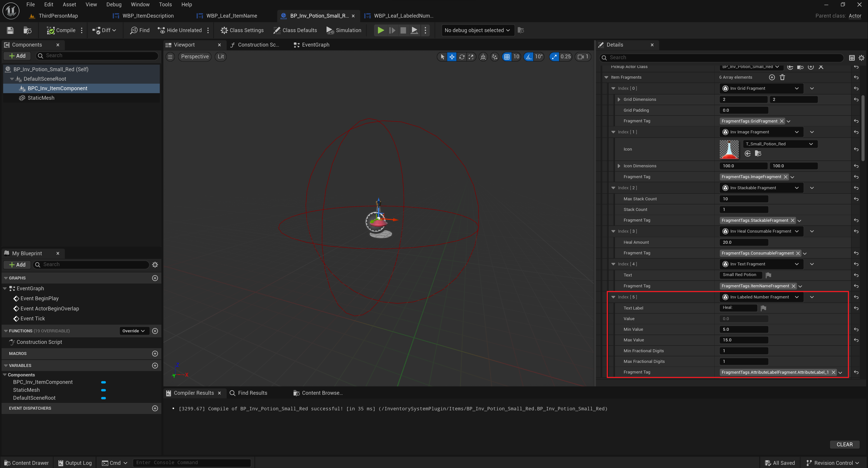Click the Save blueprint icon
The image size is (868, 468).
[x=10, y=30]
